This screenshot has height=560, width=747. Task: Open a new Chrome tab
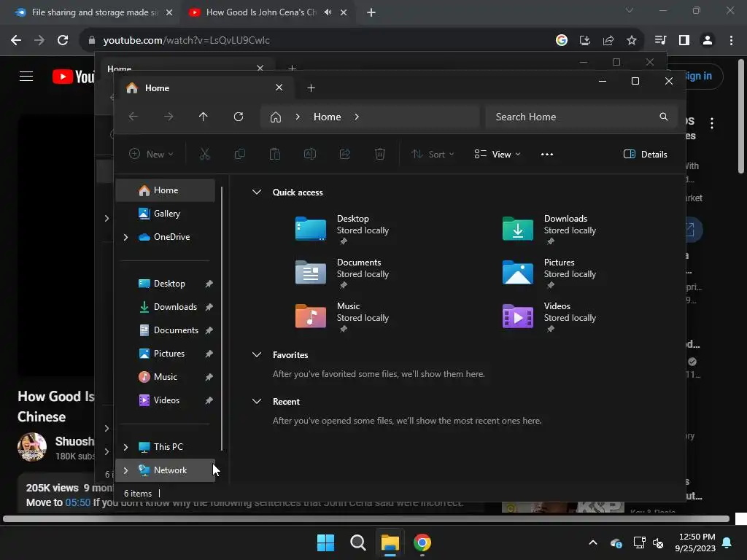pos(371,12)
